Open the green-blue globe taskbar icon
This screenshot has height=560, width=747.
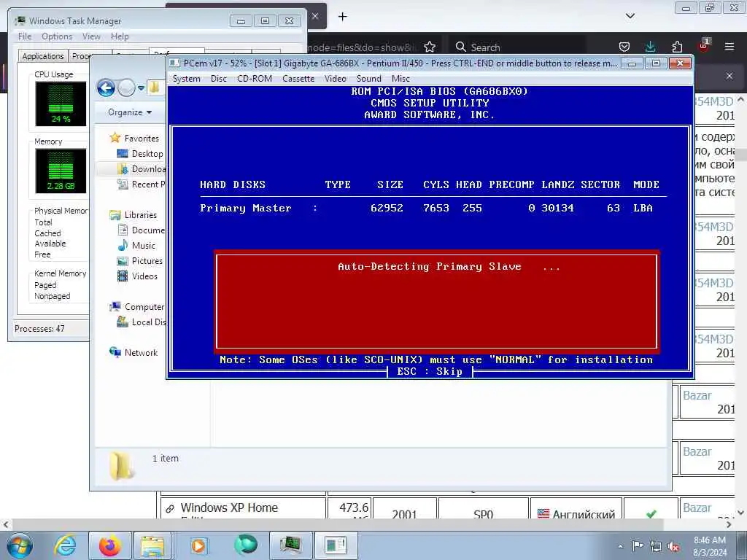click(245, 545)
